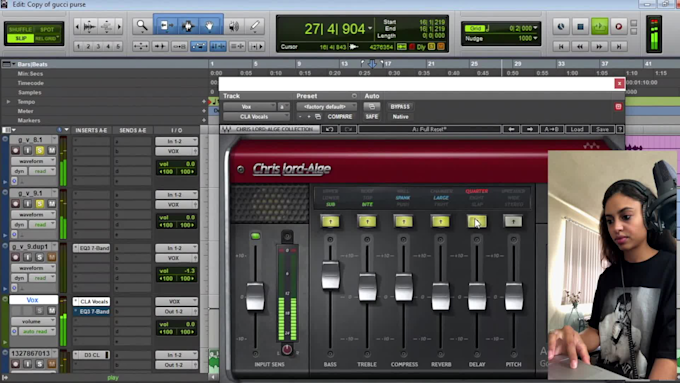Toggle the Delay mode button
The image size is (680, 383).
477,222
